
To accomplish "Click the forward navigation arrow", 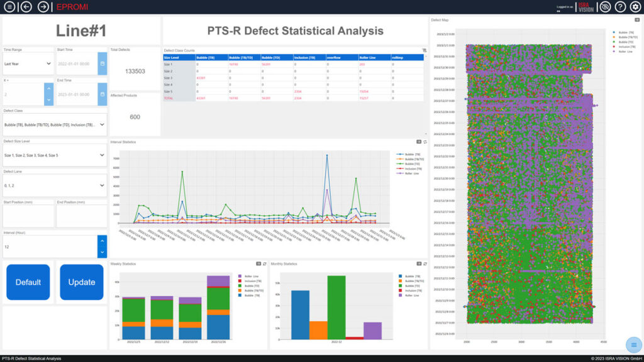I will tap(43, 7).
